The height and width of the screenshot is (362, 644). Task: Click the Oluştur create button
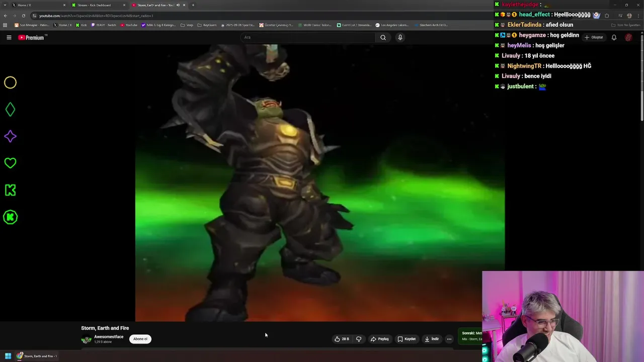594,37
